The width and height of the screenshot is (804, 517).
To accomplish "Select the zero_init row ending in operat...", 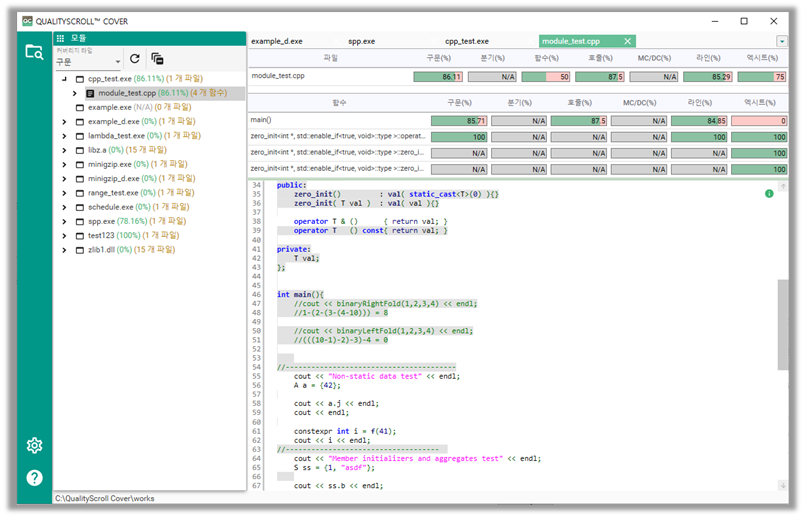I will 518,137.
